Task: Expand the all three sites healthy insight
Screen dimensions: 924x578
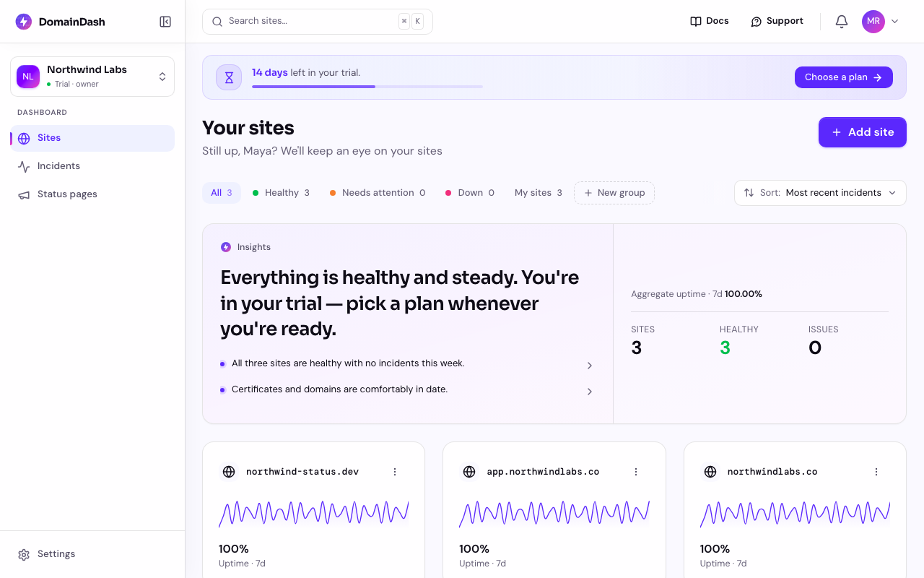Action: point(590,366)
